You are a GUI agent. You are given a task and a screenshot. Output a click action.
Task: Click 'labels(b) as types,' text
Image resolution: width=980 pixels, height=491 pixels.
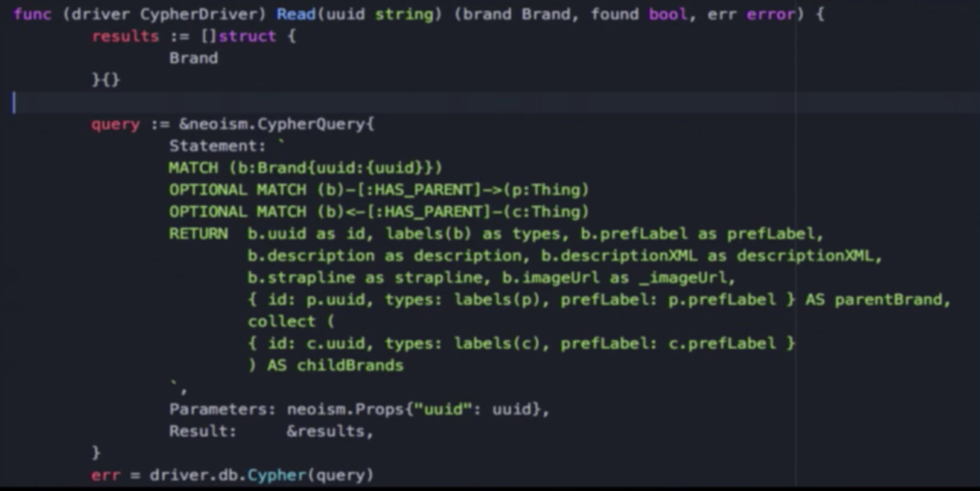[x=478, y=234]
